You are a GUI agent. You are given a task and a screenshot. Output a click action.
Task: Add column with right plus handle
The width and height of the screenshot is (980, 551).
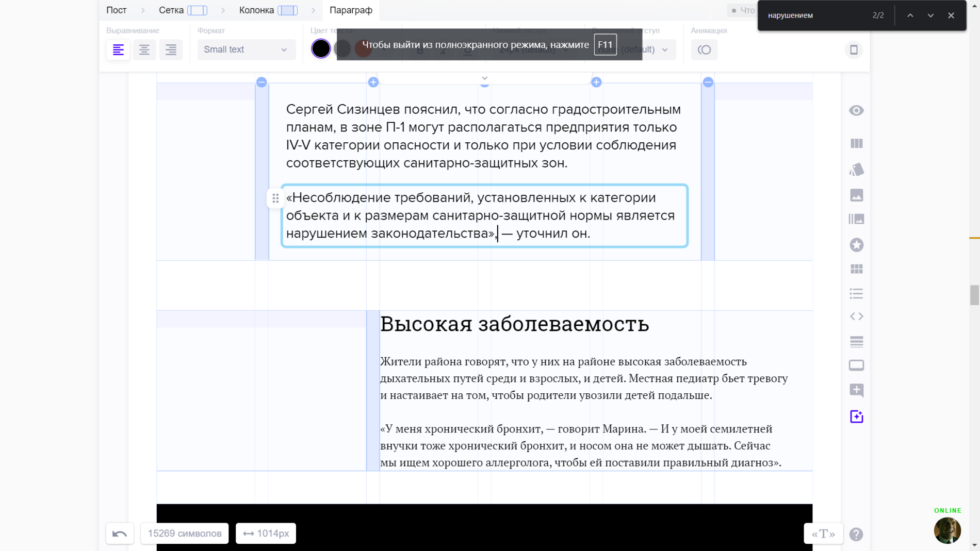point(596,82)
